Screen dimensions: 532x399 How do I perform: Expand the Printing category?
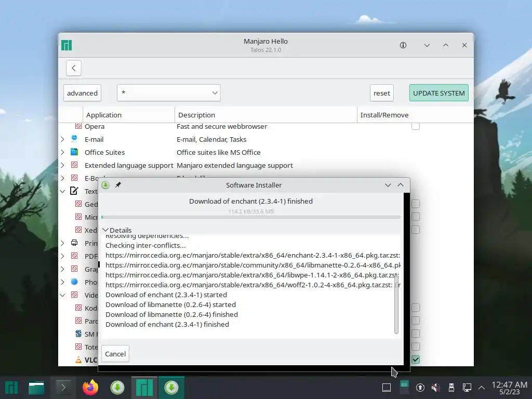pos(62,243)
